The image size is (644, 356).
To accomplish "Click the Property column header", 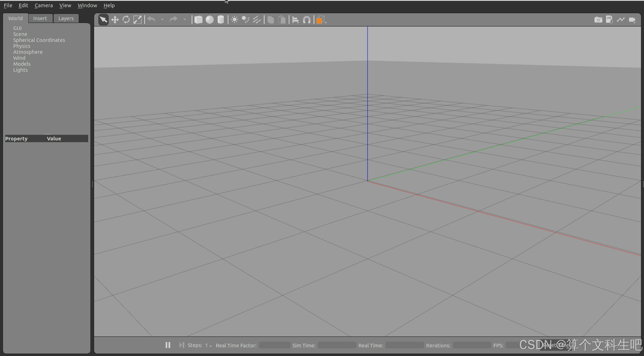I will pyautogui.click(x=16, y=139).
